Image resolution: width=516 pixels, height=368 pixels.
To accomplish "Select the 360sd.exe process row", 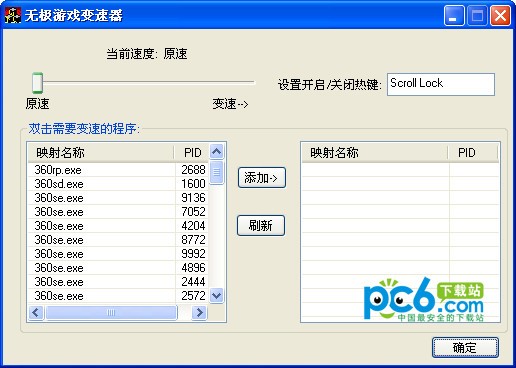I will 118,184.
